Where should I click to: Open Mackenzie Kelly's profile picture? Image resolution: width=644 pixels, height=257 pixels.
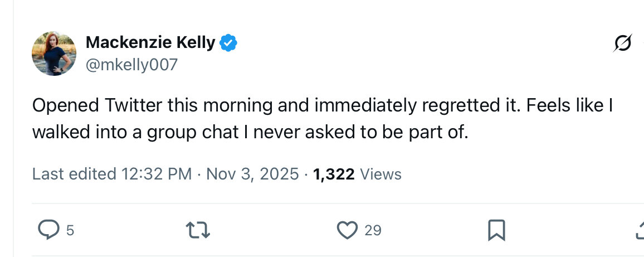54,54
